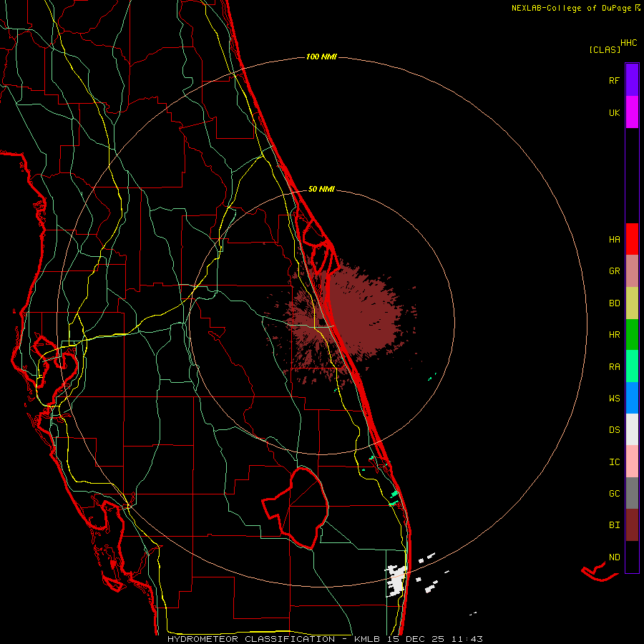Select the BD big drops swatch
The image size is (644, 644).
(632, 303)
